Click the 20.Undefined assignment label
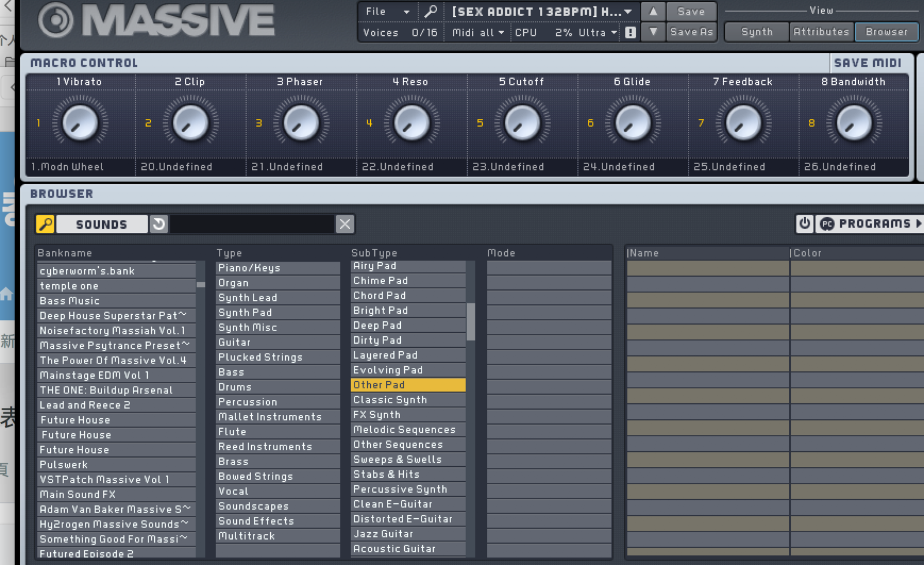The height and width of the screenshot is (565, 924). pyautogui.click(x=177, y=167)
